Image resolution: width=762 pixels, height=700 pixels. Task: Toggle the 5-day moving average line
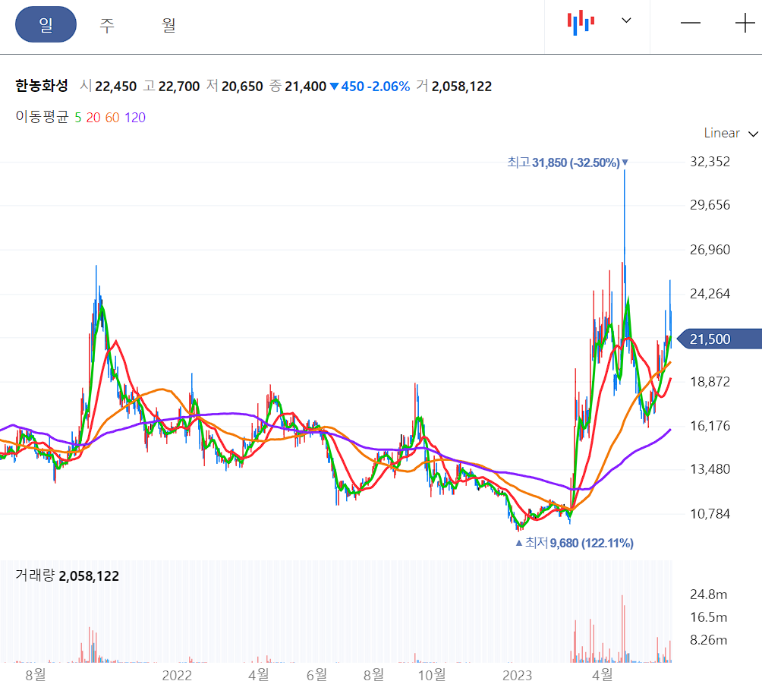coord(77,118)
